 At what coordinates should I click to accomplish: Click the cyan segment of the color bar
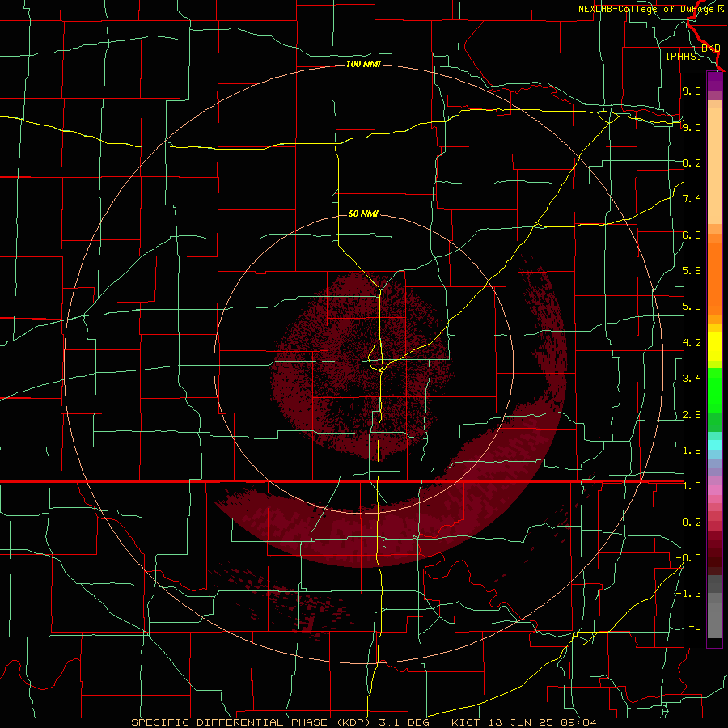pos(714,445)
